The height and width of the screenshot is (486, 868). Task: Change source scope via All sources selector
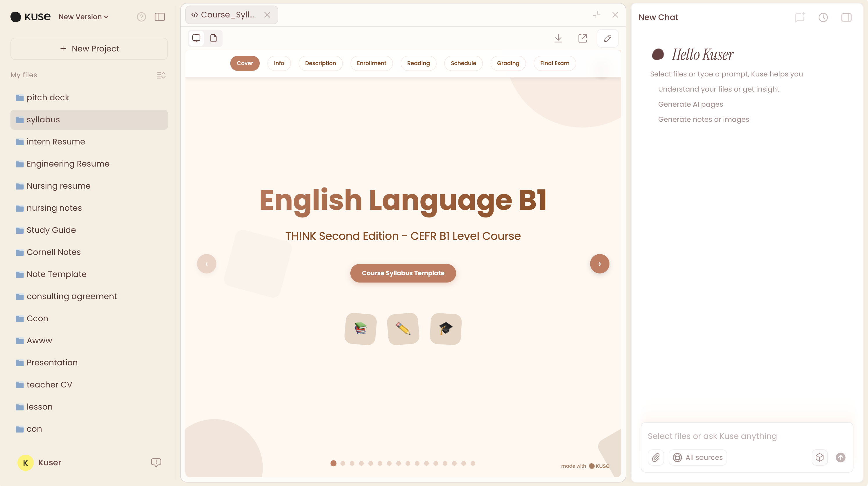698,457
